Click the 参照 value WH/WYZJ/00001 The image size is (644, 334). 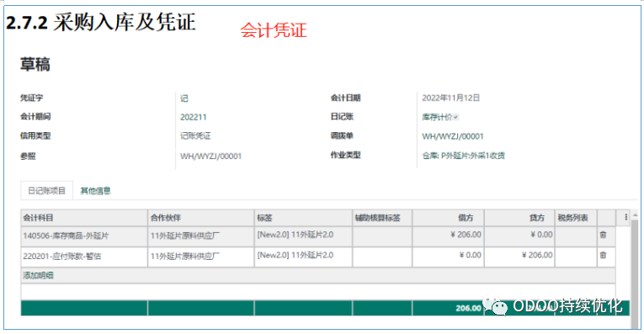[x=210, y=156]
